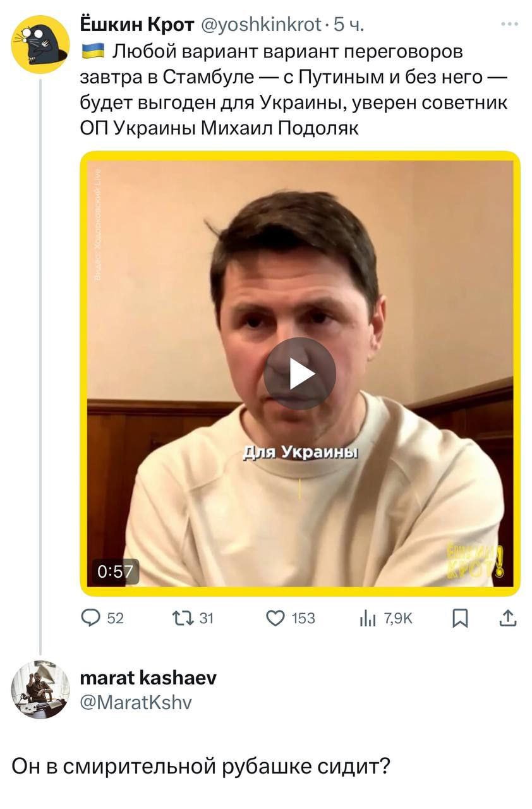Click the yellow Ёшкин Крот video watermark

[475, 561]
